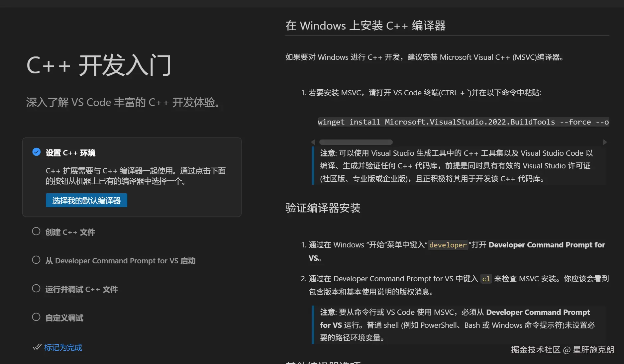Image resolution: width=624 pixels, height=364 pixels.
Task: Click the right arrow of the code block scrollbar
Action: click(605, 142)
